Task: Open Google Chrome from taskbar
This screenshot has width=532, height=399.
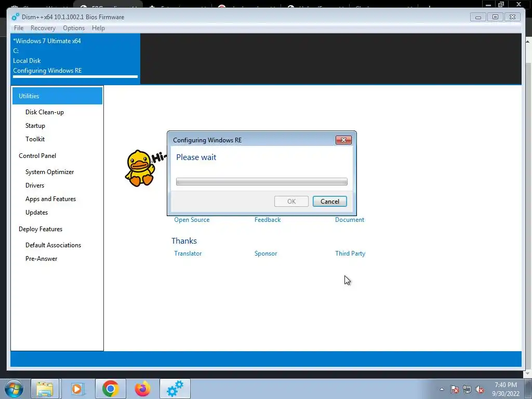Action: click(110, 389)
